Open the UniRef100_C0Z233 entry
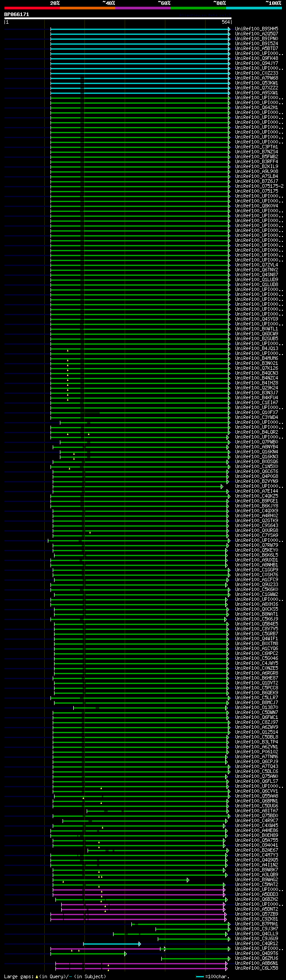This screenshot has height=980, width=286. pos(257,73)
